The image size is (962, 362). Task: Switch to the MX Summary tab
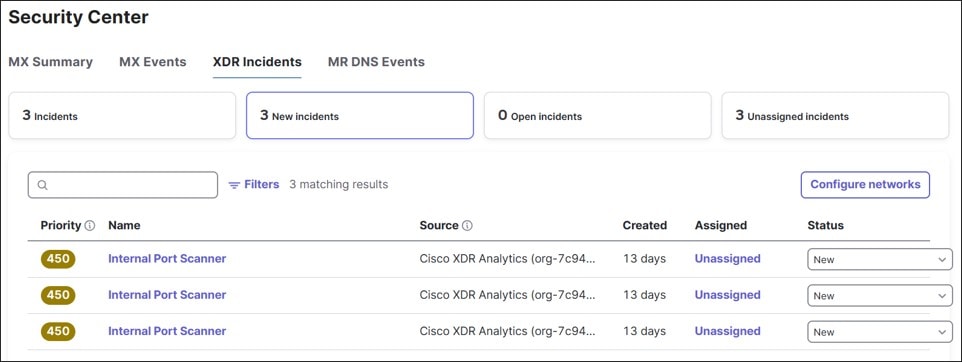[x=50, y=62]
